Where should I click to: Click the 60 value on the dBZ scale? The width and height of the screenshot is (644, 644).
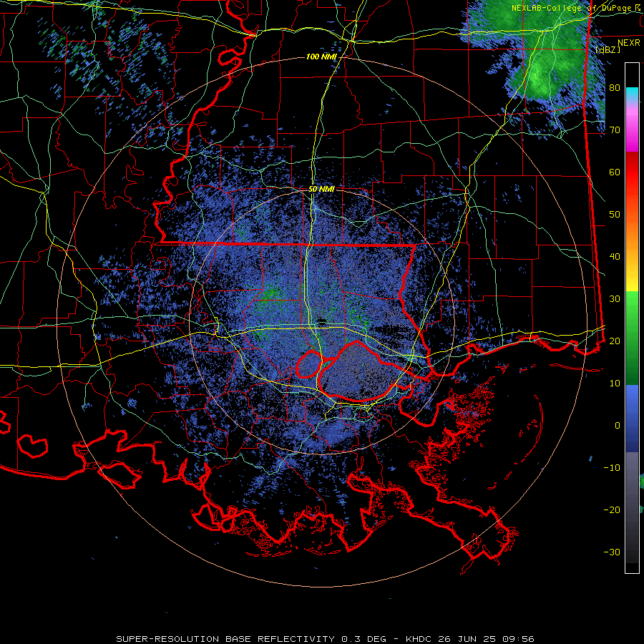coord(615,172)
